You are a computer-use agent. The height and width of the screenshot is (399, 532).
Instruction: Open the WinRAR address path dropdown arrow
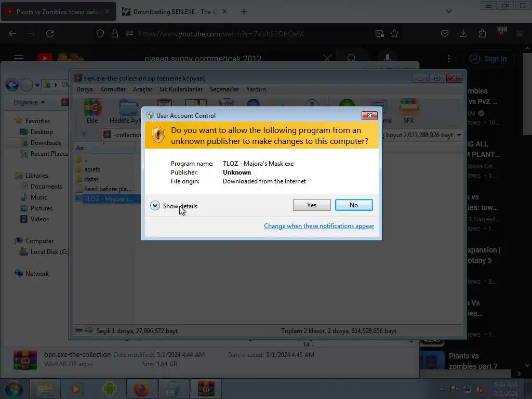tap(459, 135)
